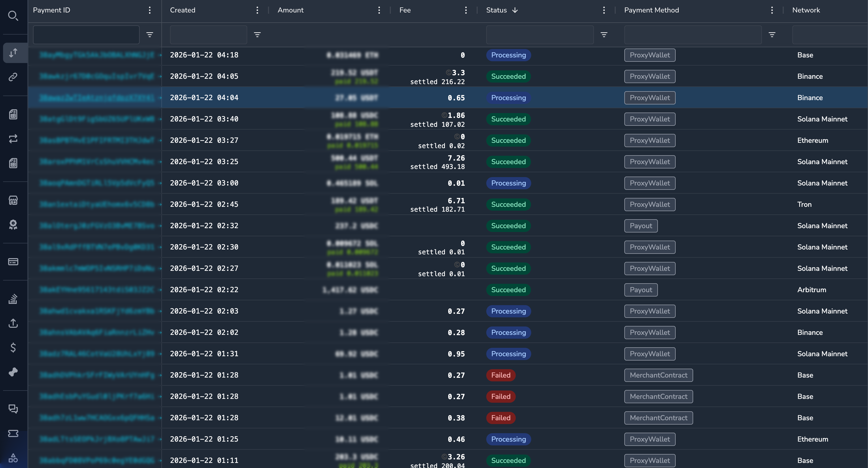Click Processing badge on the 04:18 row
This screenshot has width=868, height=468.
coord(508,55)
